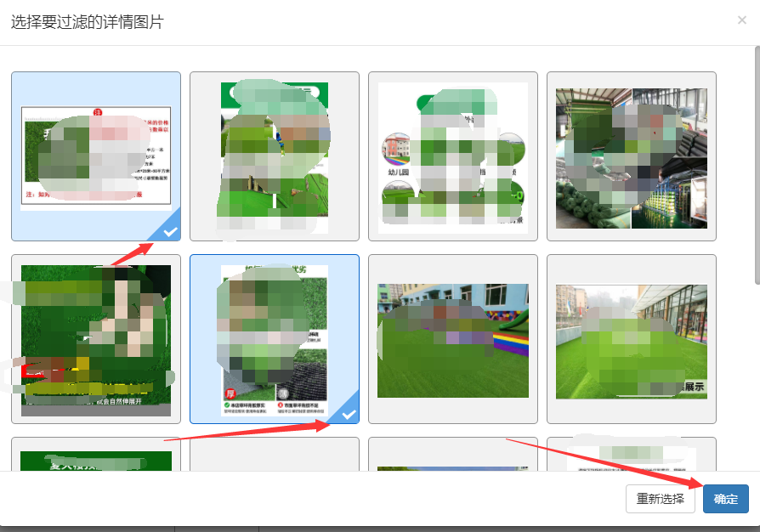
Task: Close the detail image filter dialog
Action: 741,20
